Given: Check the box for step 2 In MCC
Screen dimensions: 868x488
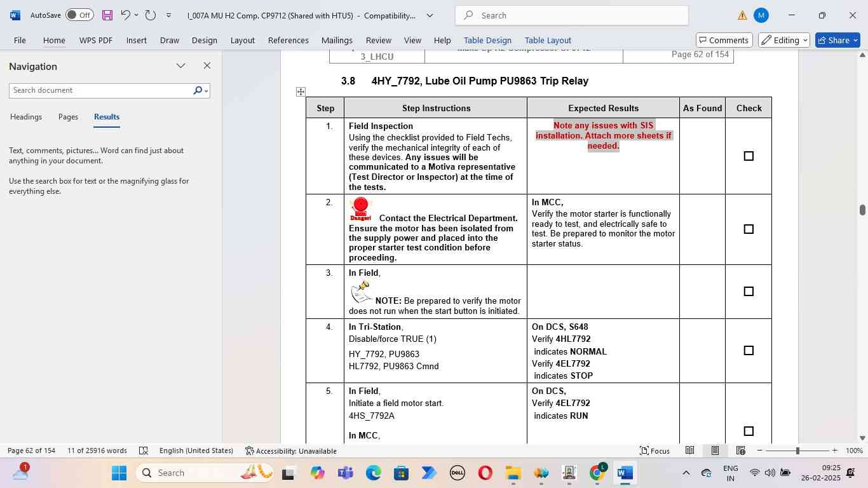Looking at the screenshot, I should tap(749, 229).
